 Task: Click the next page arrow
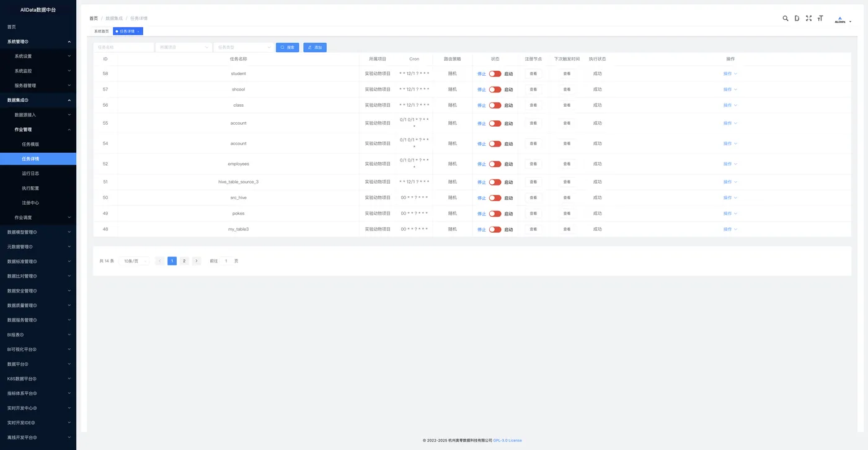point(197,261)
